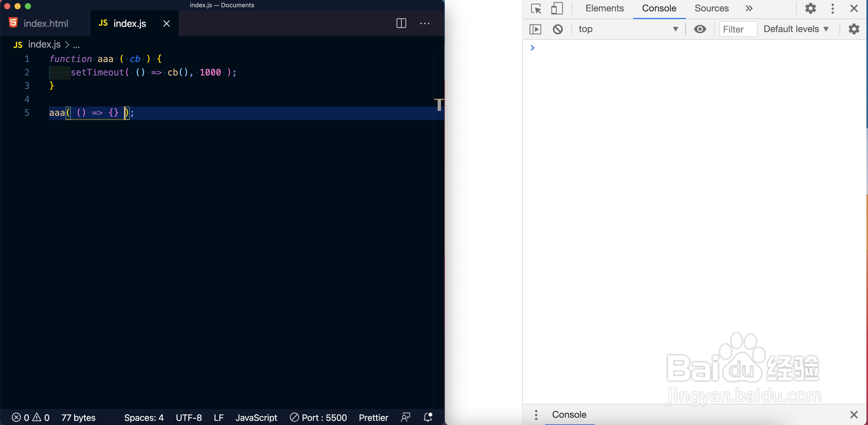Show the console sidebar
The height and width of the screenshot is (425, 868).
click(x=535, y=29)
